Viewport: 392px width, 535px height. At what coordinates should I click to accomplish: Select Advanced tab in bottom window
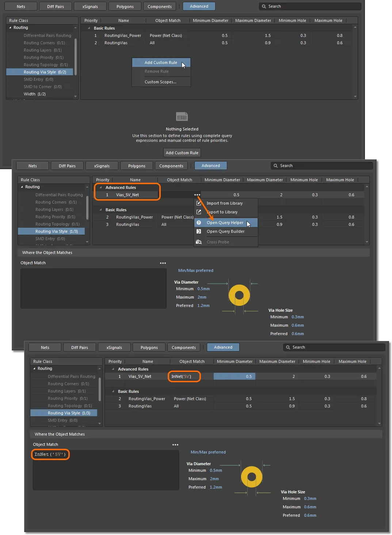click(223, 347)
